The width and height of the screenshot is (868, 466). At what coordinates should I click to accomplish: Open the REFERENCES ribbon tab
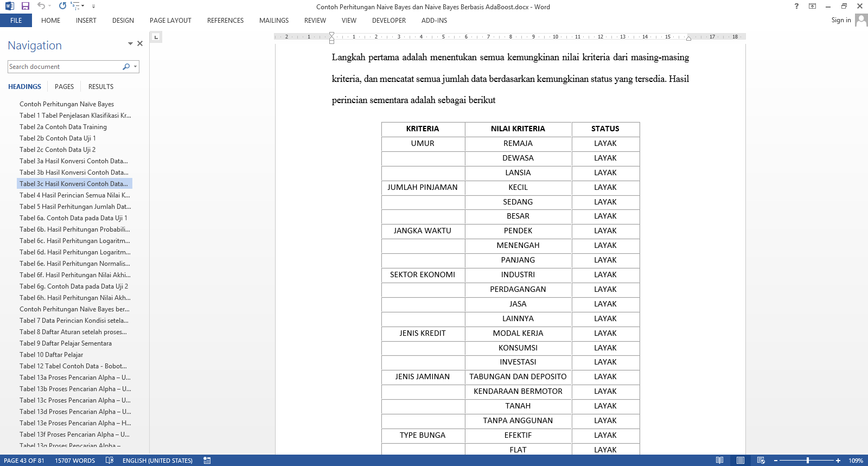tap(225, 21)
